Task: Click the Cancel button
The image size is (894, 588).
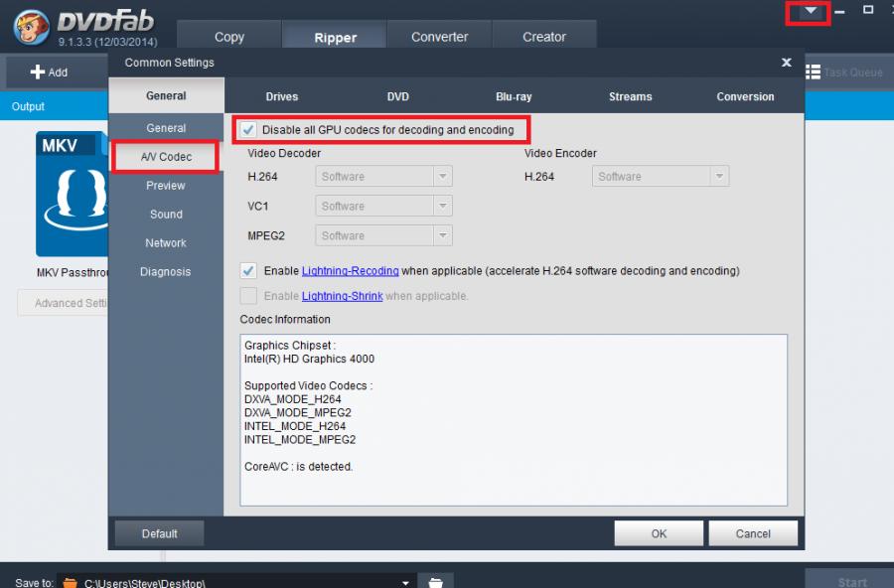Action: pos(753,533)
